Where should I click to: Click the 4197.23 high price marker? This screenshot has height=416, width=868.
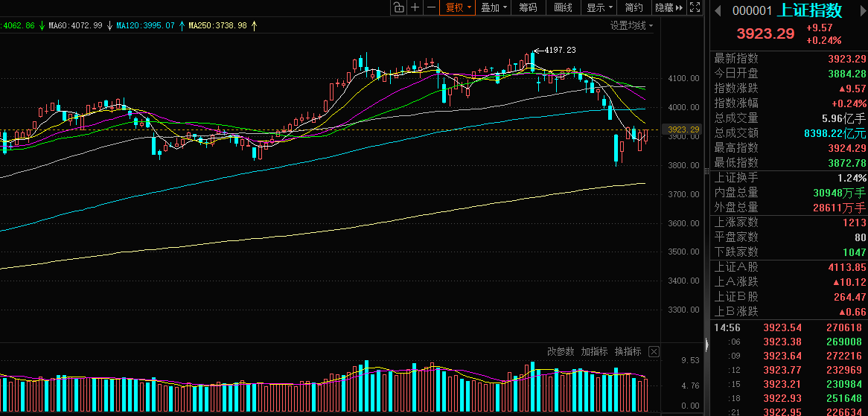point(560,50)
